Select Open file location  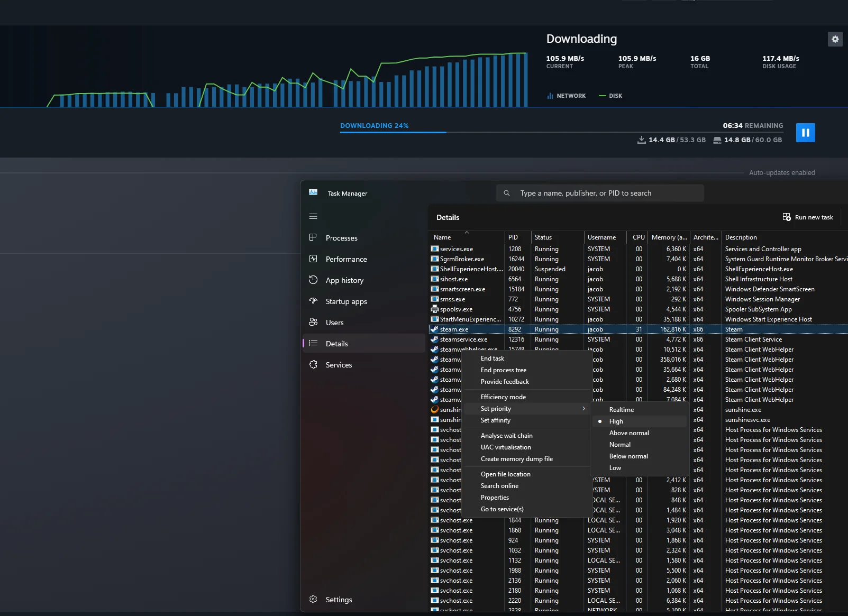pos(526,474)
